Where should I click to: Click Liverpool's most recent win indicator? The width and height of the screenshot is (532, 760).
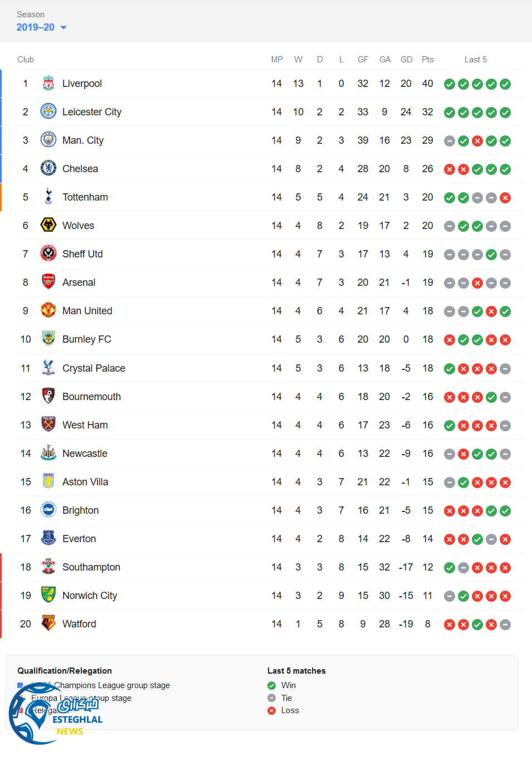(x=505, y=84)
